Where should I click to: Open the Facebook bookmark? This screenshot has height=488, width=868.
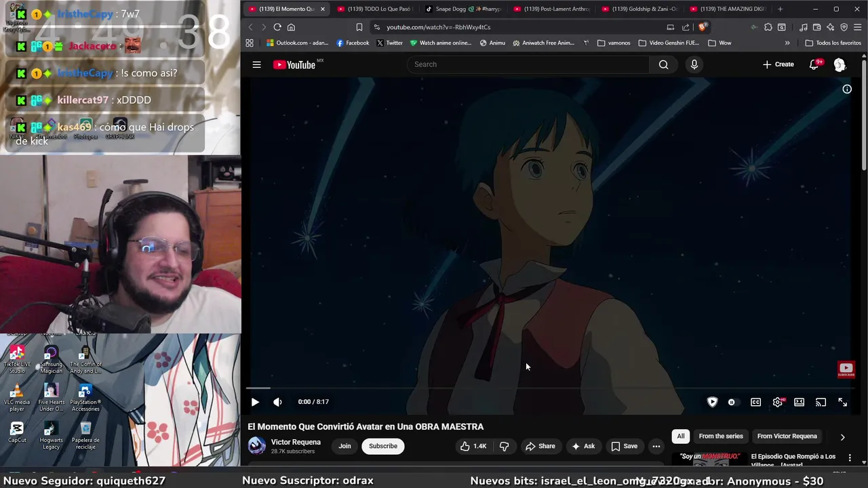(353, 43)
